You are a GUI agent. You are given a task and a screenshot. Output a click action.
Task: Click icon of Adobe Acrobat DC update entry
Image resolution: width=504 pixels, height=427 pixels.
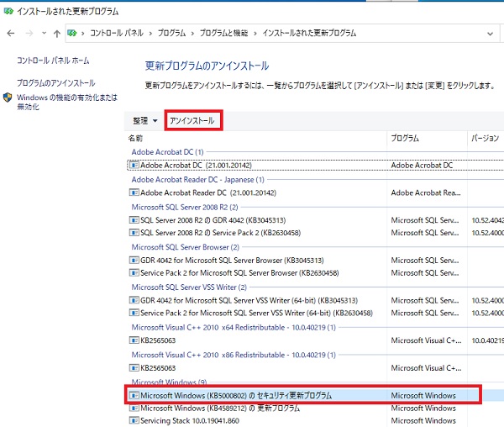point(134,166)
